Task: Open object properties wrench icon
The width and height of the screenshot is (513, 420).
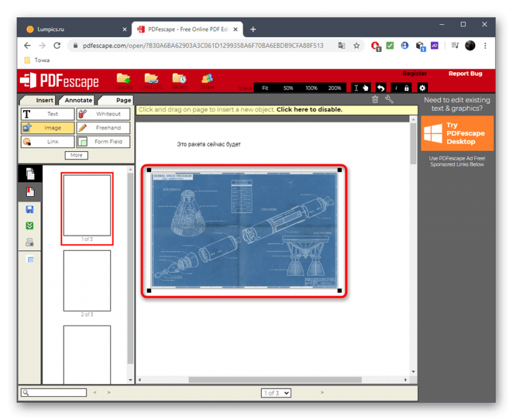Action: (x=389, y=99)
